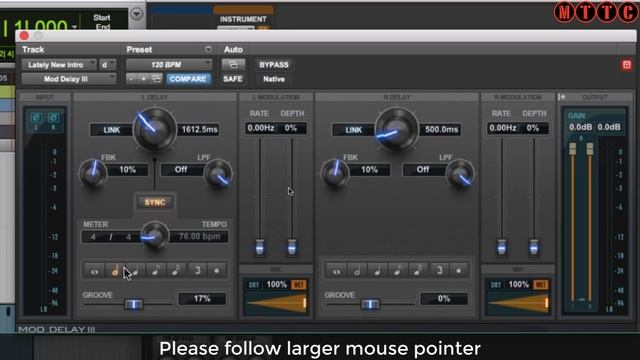Select eighth note in R Delay note row
The width and height of the screenshot is (640, 360).
click(x=398, y=271)
